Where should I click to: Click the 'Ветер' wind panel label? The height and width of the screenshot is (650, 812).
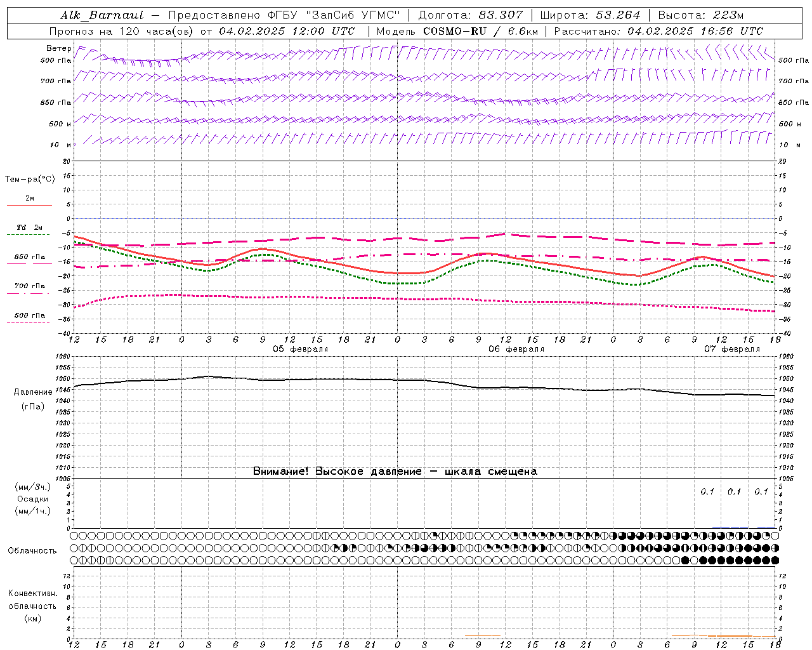[x=59, y=48]
